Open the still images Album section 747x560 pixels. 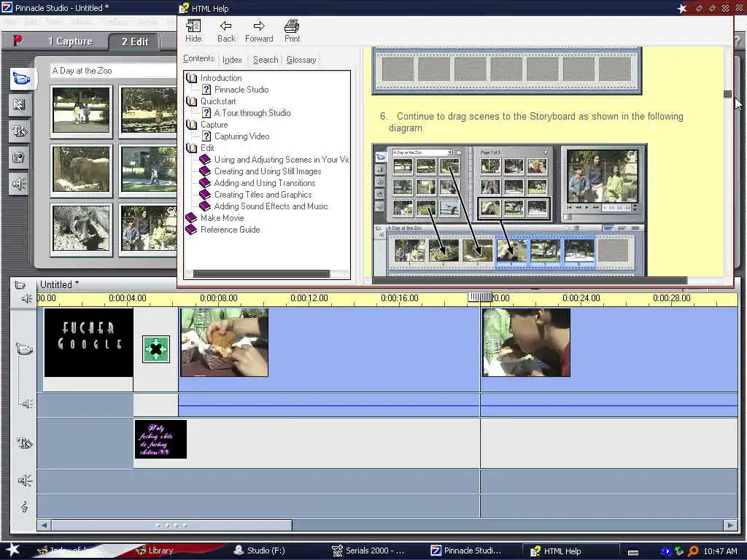(x=20, y=157)
